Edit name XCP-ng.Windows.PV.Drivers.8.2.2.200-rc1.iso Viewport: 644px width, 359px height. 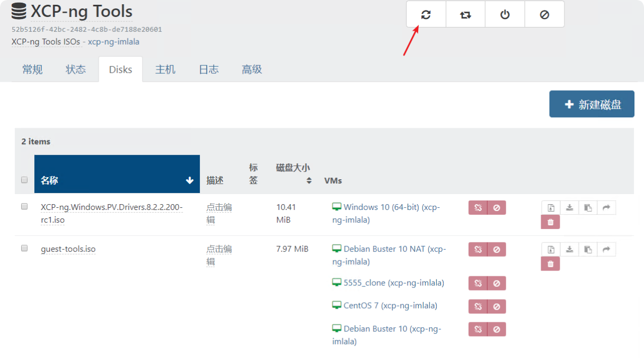coord(112,213)
